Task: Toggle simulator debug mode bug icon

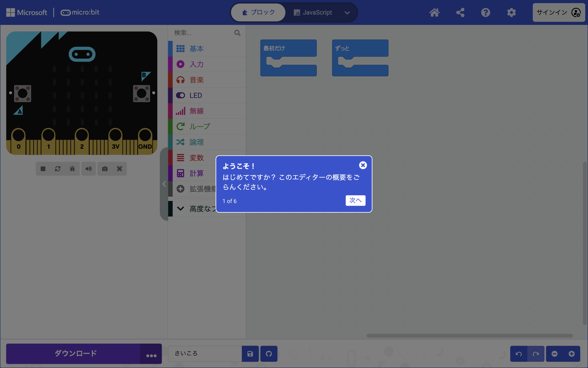Action: (72, 169)
